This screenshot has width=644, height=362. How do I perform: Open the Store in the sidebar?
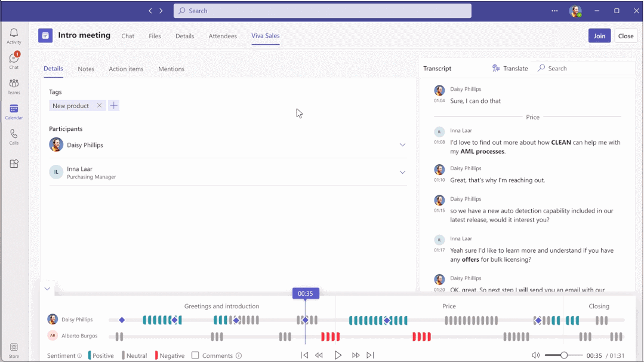14,351
